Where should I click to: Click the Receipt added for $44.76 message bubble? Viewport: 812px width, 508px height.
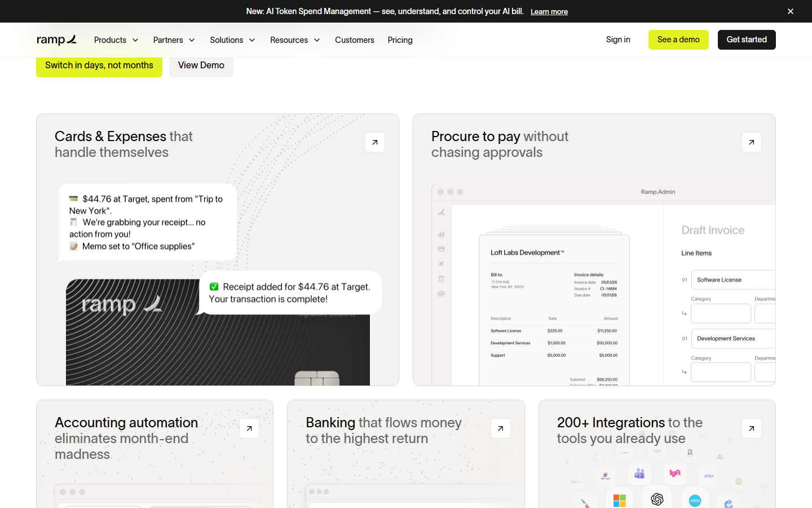coord(290,293)
